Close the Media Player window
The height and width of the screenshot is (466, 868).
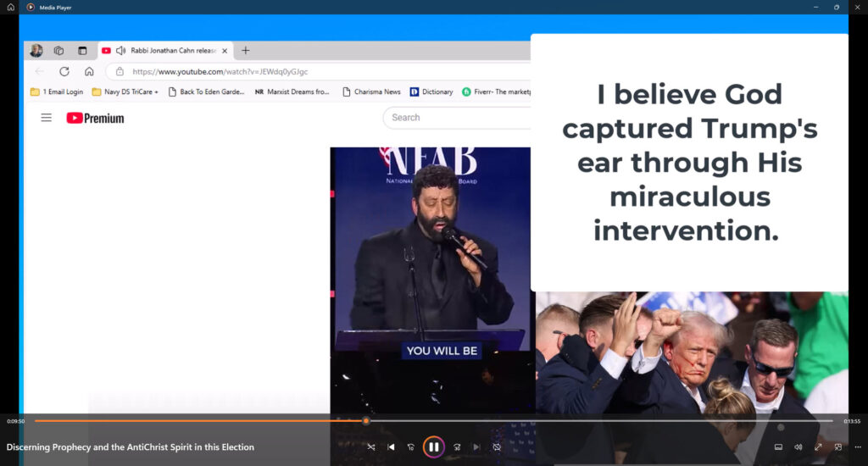[x=858, y=7]
